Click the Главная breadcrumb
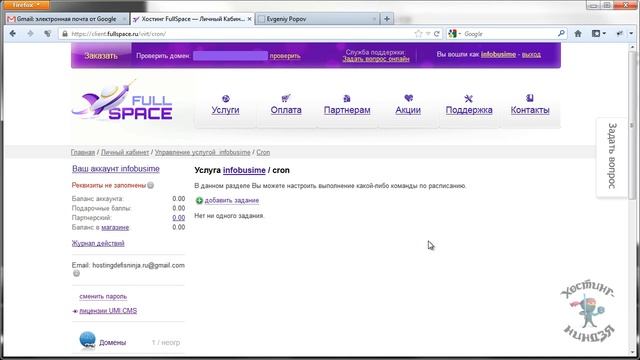This screenshot has width=640, height=360. [x=83, y=152]
